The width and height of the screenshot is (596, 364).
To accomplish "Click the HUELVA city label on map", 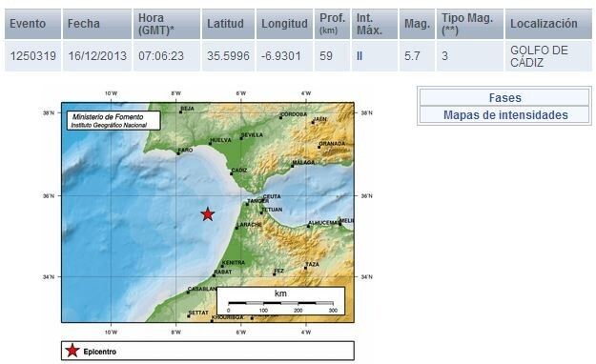I will click(x=221, y=140).
